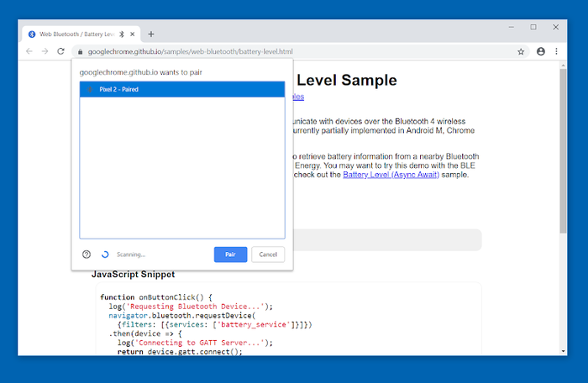Bookmark this page with the star icon
The image size is (588, 383).
[521, 51]
